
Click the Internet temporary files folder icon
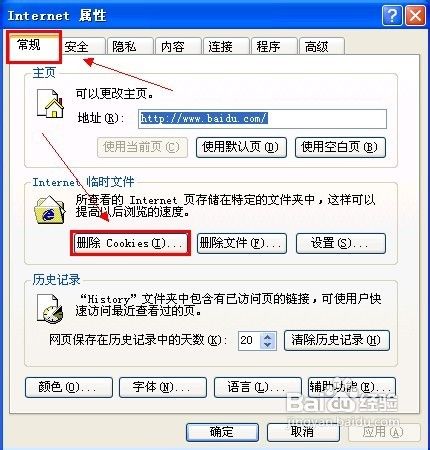pyautogui.click(x=50, y=210)
